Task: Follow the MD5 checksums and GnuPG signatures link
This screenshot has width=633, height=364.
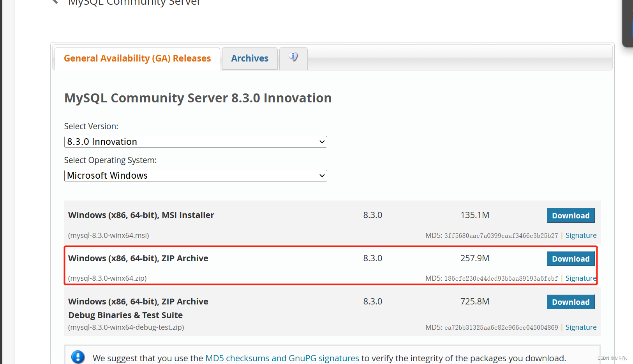Action: point(282,358)
